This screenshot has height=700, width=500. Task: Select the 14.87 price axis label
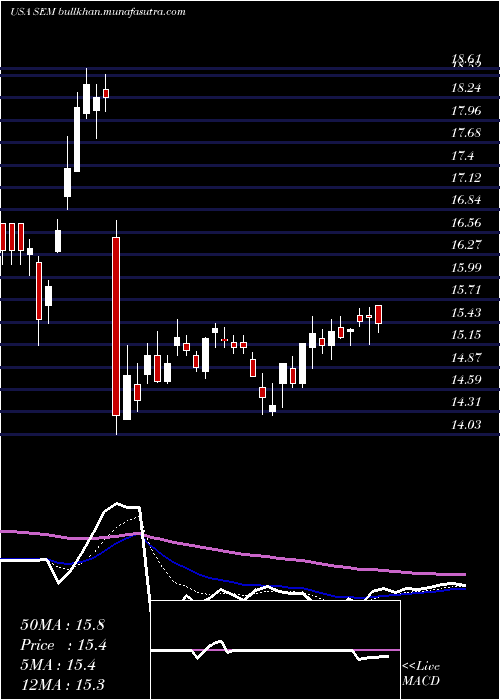466,357
